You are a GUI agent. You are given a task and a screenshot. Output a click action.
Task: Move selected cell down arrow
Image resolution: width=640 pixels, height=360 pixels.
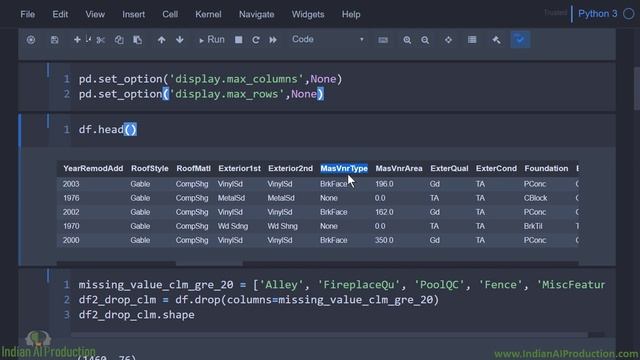(180, 40)
